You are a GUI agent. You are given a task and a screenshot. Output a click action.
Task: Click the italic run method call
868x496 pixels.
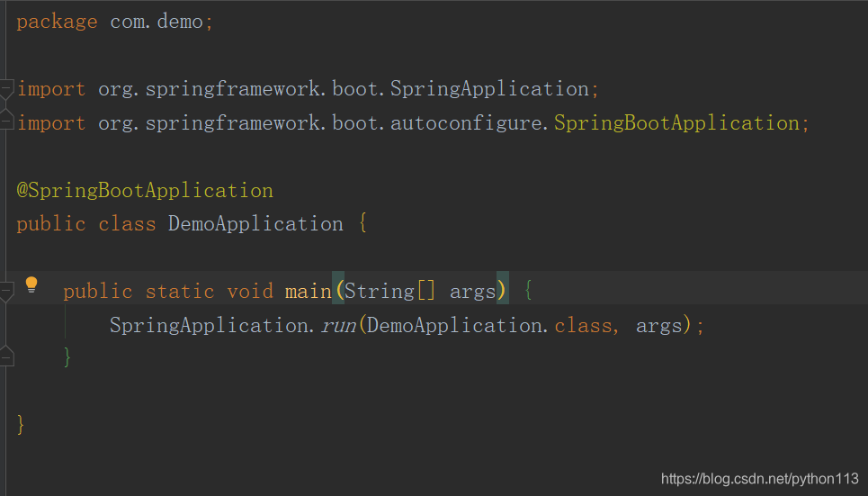coord(338,325)
